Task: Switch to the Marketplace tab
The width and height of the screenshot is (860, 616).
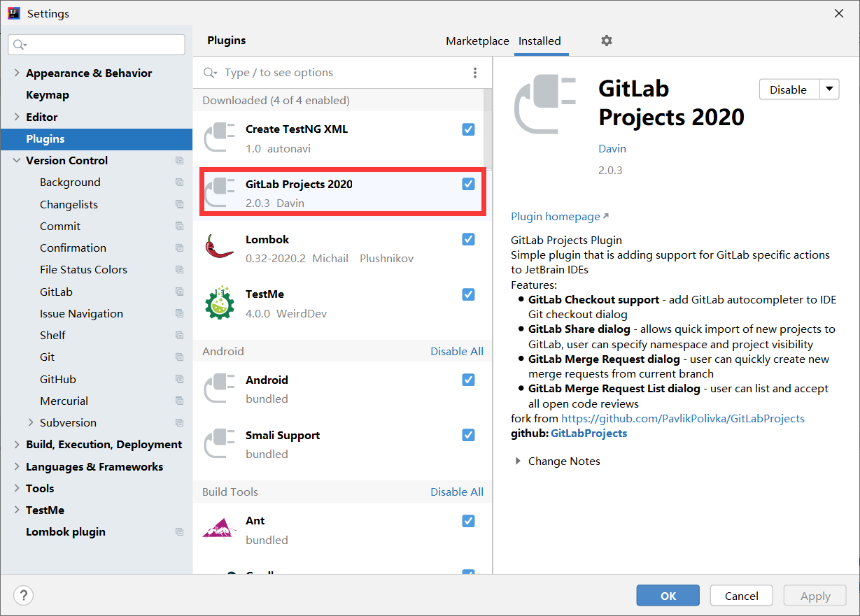Action: pos(477,41)
